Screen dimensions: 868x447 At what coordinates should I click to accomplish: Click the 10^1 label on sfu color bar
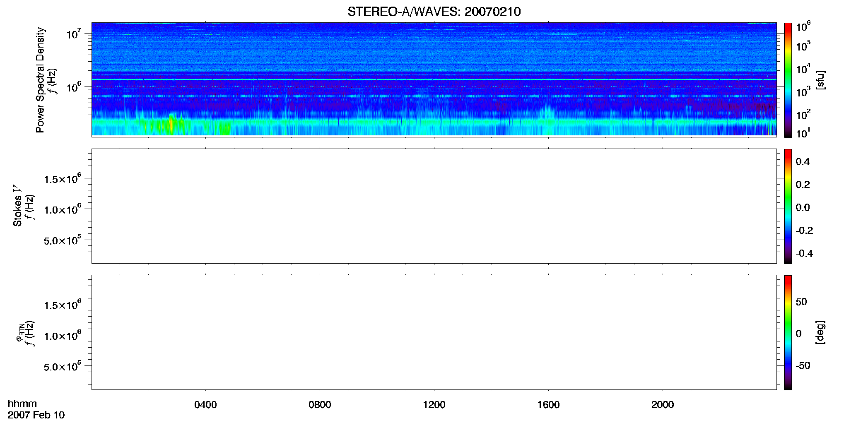(803, 133)
